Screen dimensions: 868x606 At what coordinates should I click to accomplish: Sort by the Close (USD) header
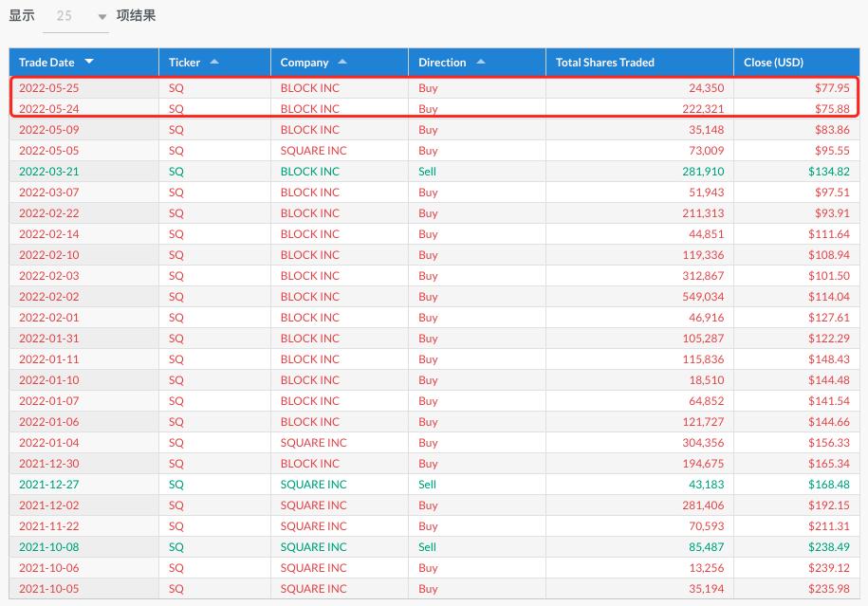pos(773,63)
